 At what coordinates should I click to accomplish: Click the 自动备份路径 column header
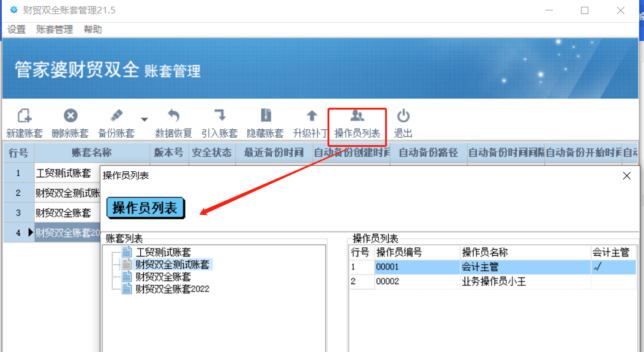point(429,153)
